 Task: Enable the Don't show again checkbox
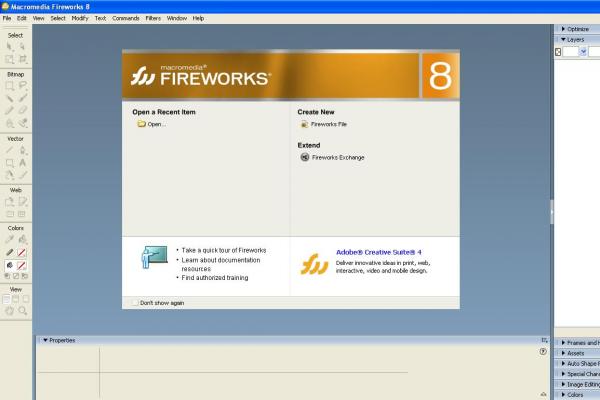pos(135,302)
